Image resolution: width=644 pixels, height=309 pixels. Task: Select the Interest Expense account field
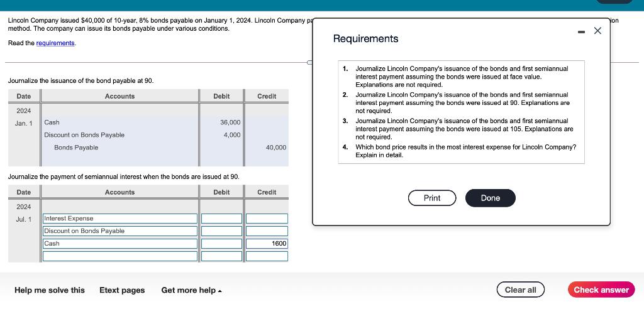coord(120,219)
